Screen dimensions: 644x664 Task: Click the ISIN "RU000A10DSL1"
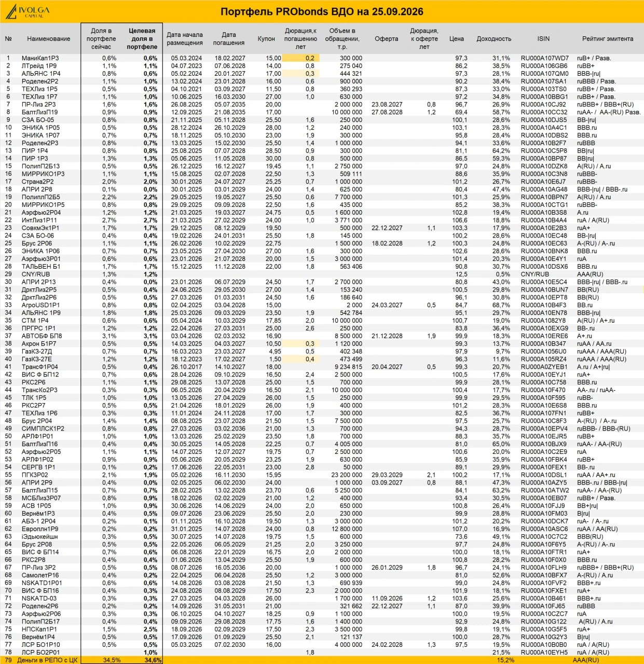(x=545, y=475)
